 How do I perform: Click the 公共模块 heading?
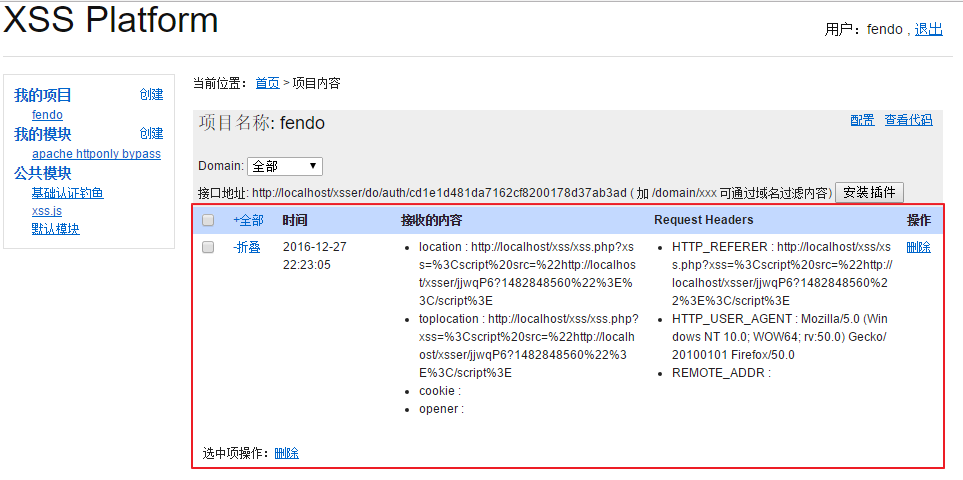[x=43, y=173]
